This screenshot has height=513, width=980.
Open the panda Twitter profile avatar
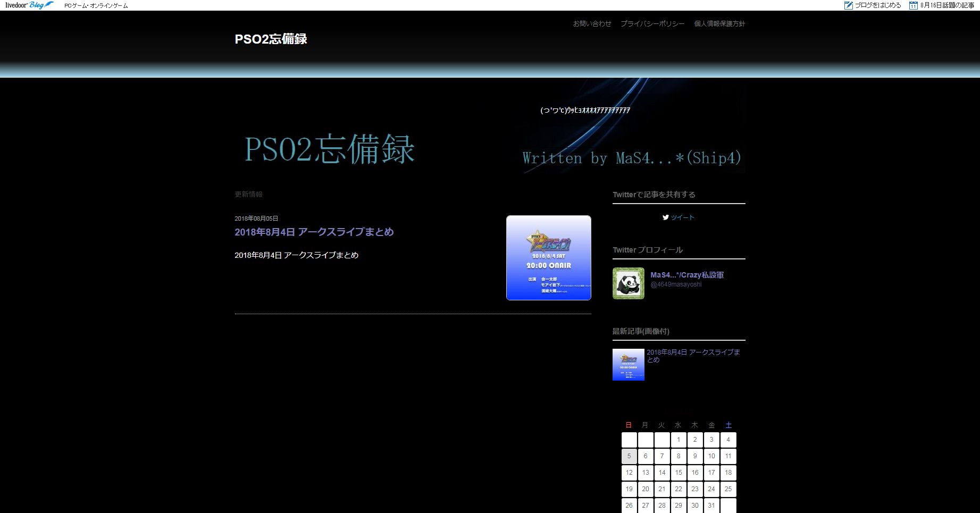point(629,283)
